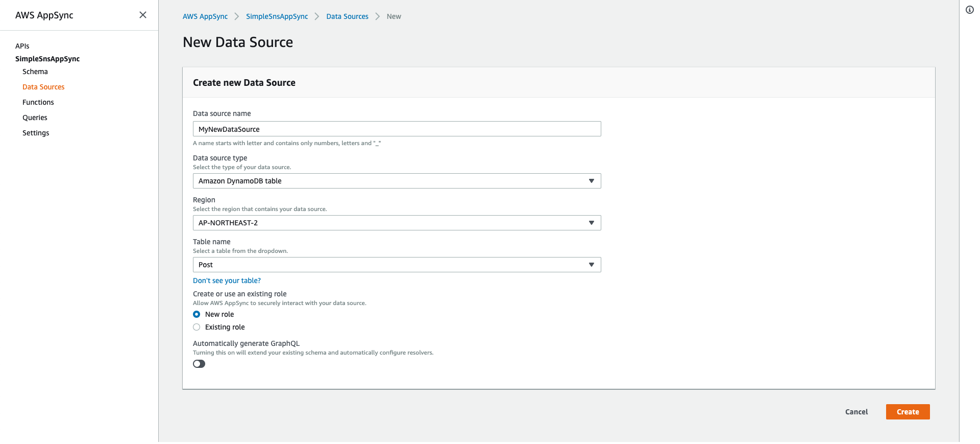Click the Cancel button
This screenshot has height=444, width=980.
pyautogui.click(x=856, y=412)
